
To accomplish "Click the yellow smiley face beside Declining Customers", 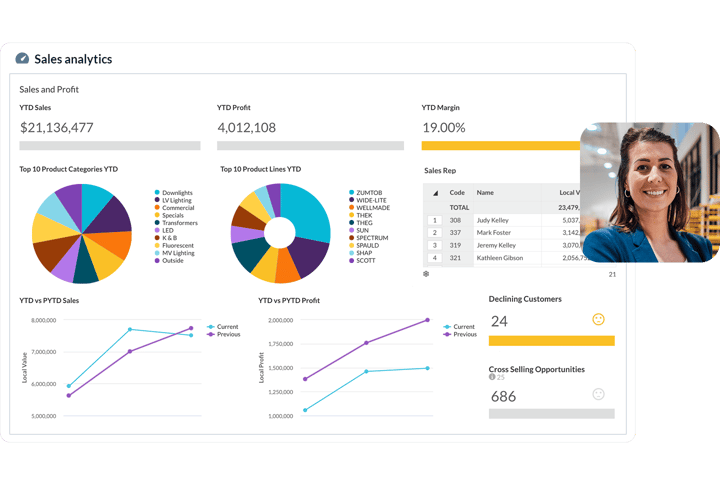I will point(598,320).
